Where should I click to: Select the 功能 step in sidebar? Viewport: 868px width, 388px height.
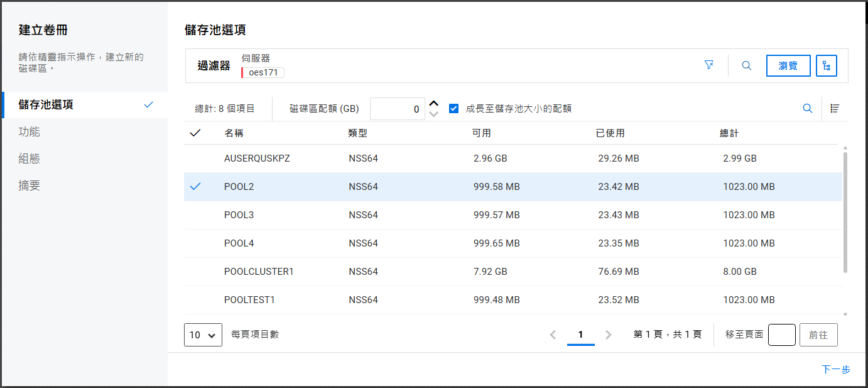click(30, 131)
